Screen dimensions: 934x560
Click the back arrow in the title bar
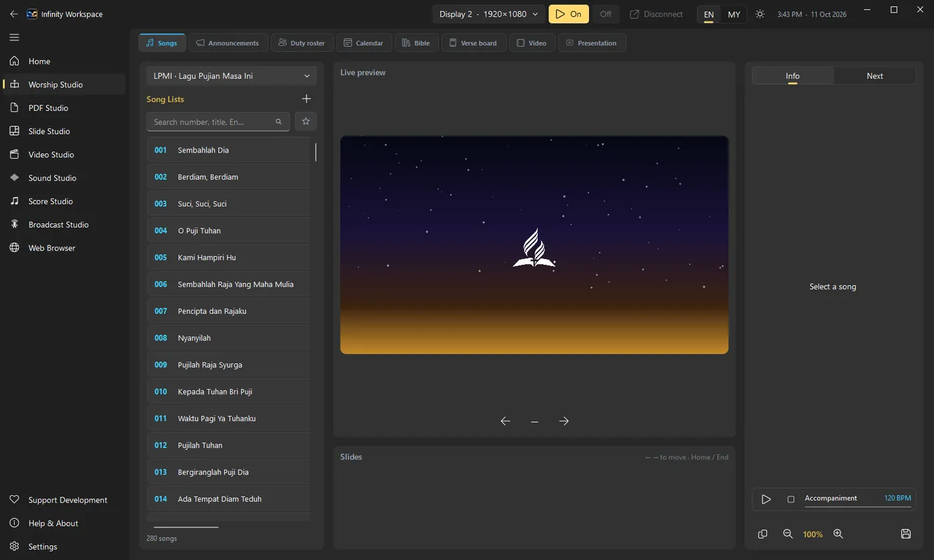pos(14,14)
